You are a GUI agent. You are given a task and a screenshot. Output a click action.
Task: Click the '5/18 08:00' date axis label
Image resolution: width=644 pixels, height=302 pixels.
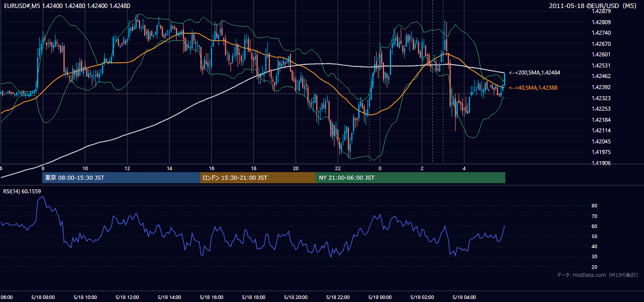point(42,297)
